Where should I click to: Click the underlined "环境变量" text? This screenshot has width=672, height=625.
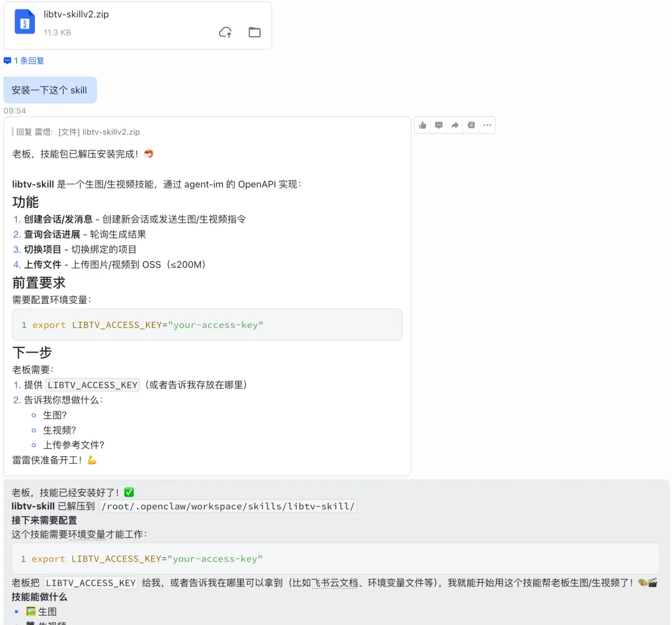pyautogui.click(x=86, y=535)
